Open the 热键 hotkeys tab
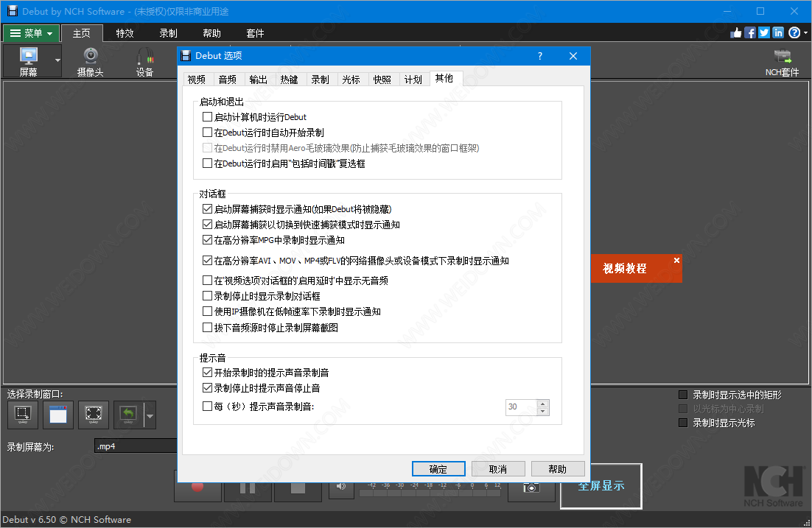 289,80
